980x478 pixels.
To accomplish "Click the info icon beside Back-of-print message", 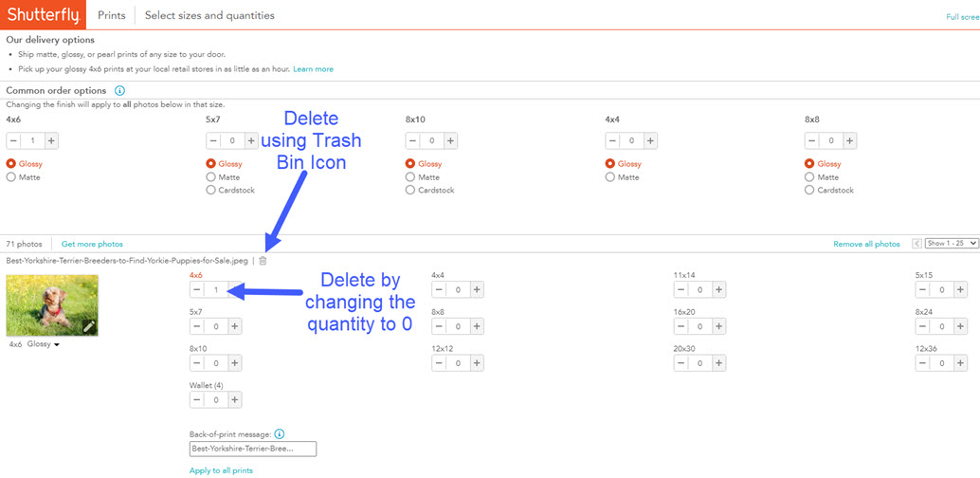I will (x=280, y=434).
